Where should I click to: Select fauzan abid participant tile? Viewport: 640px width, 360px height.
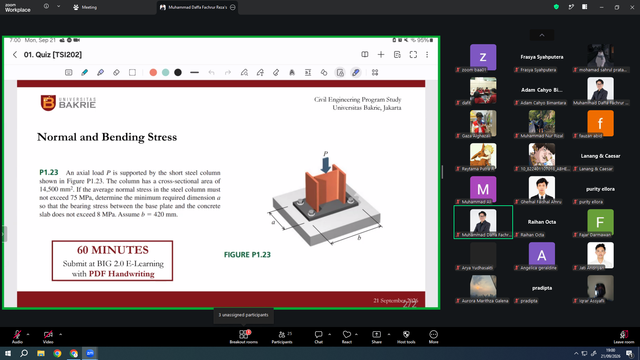click(600, 124)
